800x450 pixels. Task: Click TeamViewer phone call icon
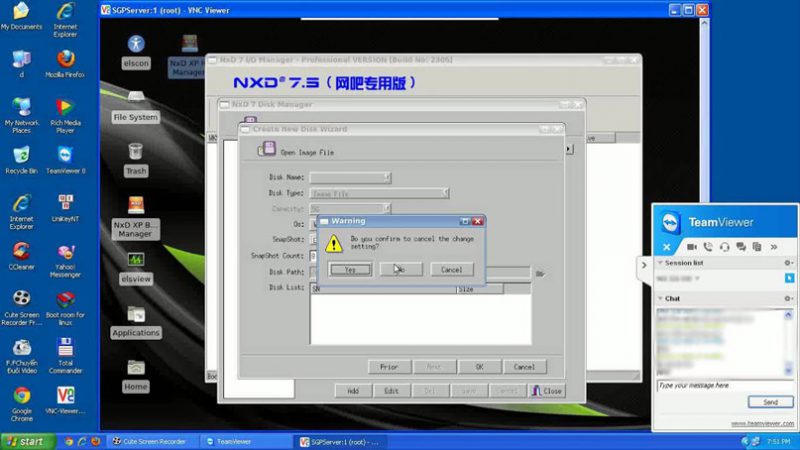pyautogui.click(x=708, y=247)
